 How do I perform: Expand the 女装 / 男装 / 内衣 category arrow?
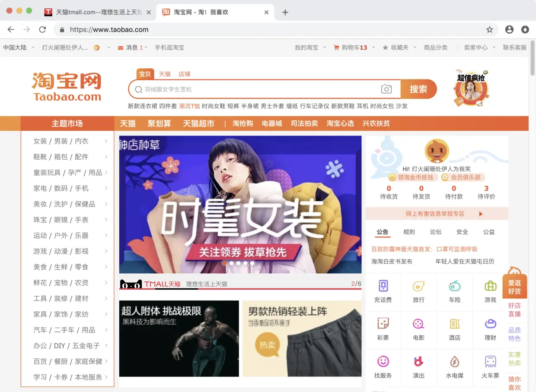tap(106, 141)
